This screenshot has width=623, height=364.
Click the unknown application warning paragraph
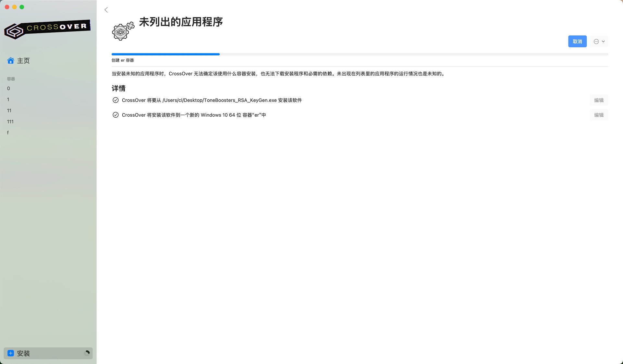(x=279, y=74)
